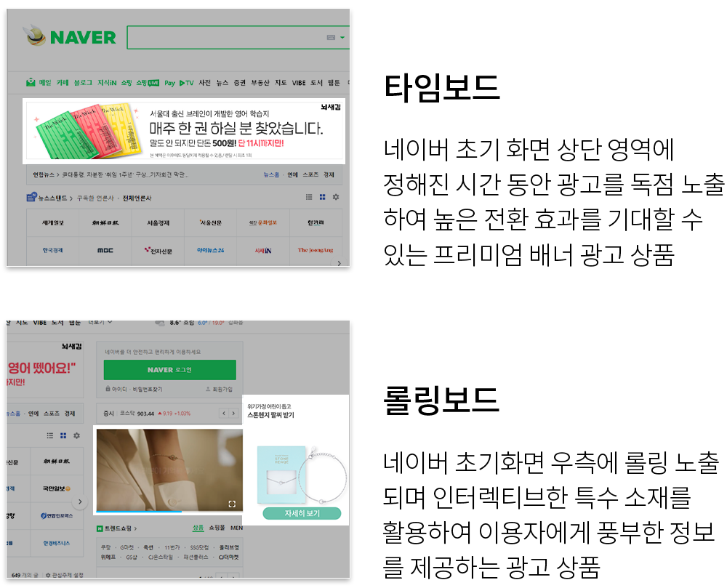Click the on-screen keyboard icon in search box
Image resolution: width=727 pixels, height=588 pixels.
coord(331,38)
